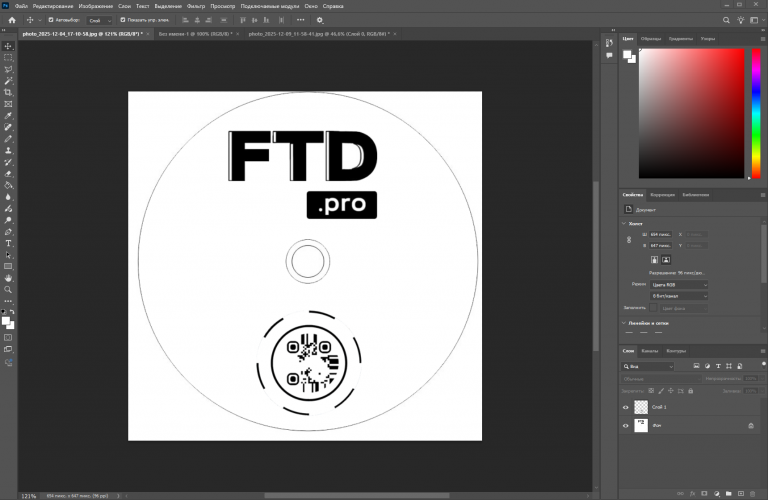Open the Фильтр menu
Viewport: 768px width, 500px height.
click(x=196, y=6)
